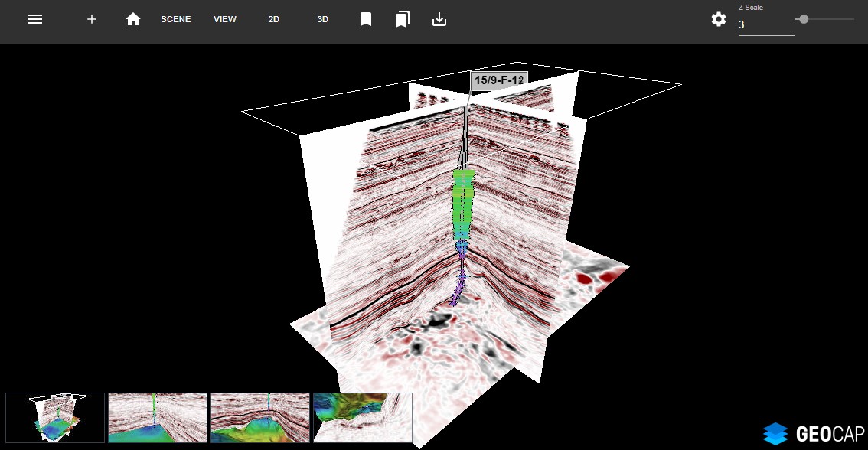This screenshot has height=450, width=868.
Task: Open the settings gear icon
Action: [x=718, y=19]
